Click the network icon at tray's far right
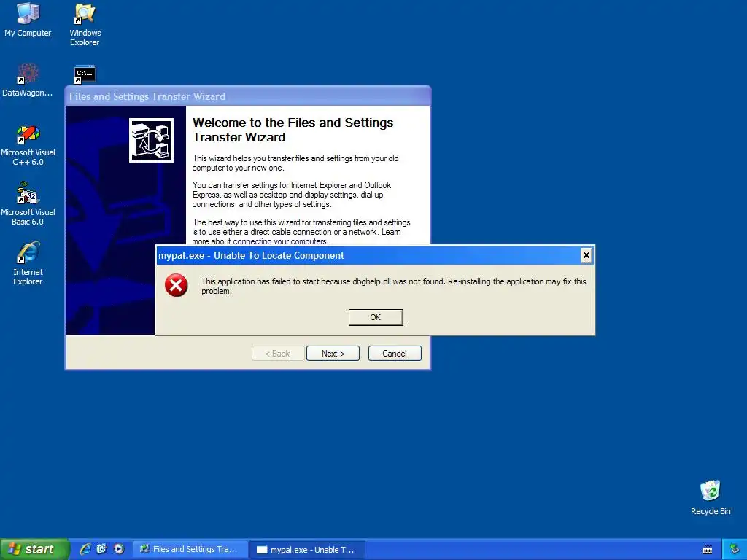747x560 pixels. (x=735, y=550)
